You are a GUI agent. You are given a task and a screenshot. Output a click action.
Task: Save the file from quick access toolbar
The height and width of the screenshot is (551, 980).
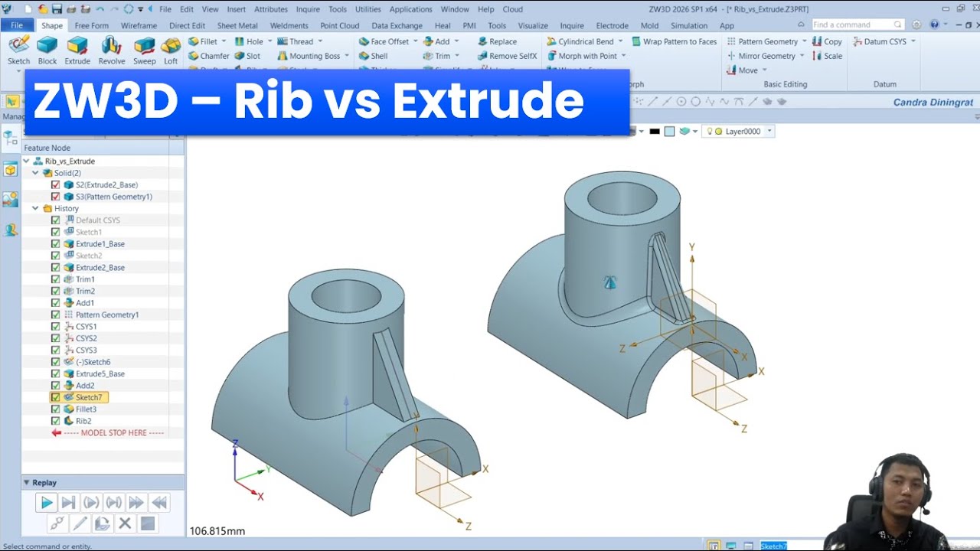57,9
